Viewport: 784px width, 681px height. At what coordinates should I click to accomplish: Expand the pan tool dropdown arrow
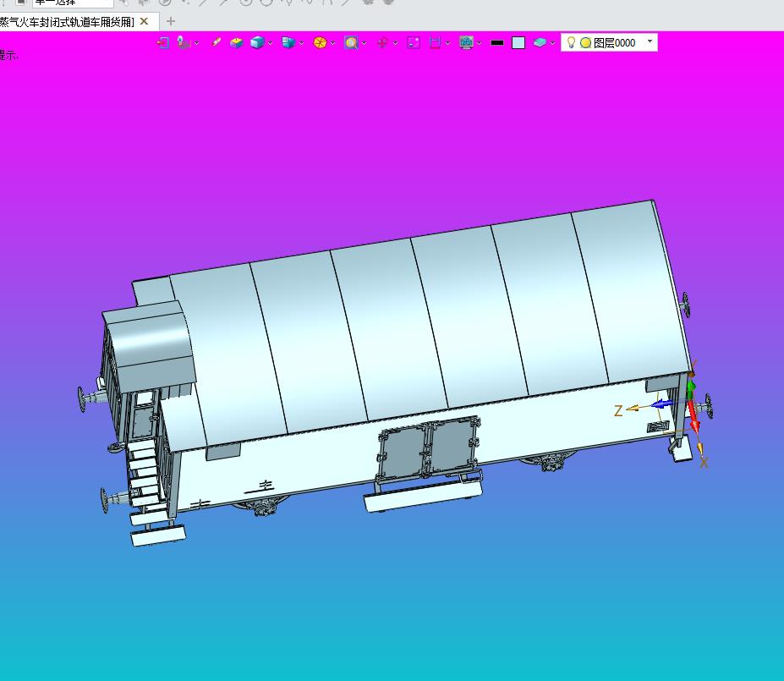396,43
